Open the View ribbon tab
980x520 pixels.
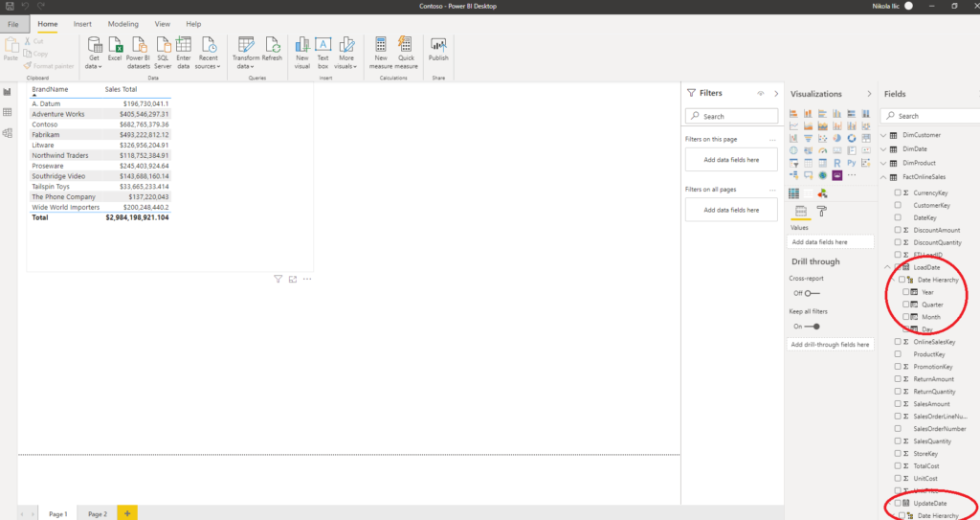(x=163, y=24)
